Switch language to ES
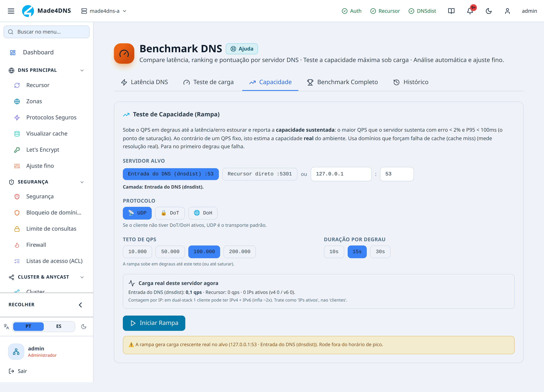The width and height of the screenshot is (544, 392). (59, 326)
